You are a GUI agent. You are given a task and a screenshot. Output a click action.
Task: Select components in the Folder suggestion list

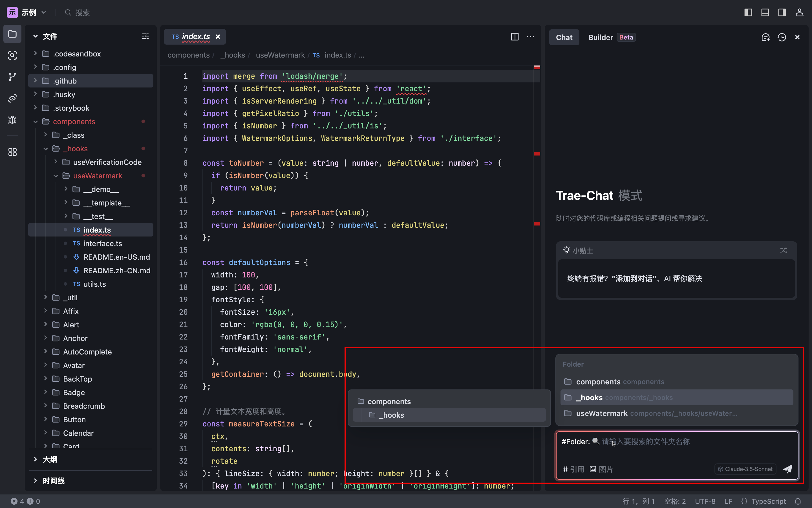pyautogui.click(x=677, y=382)
